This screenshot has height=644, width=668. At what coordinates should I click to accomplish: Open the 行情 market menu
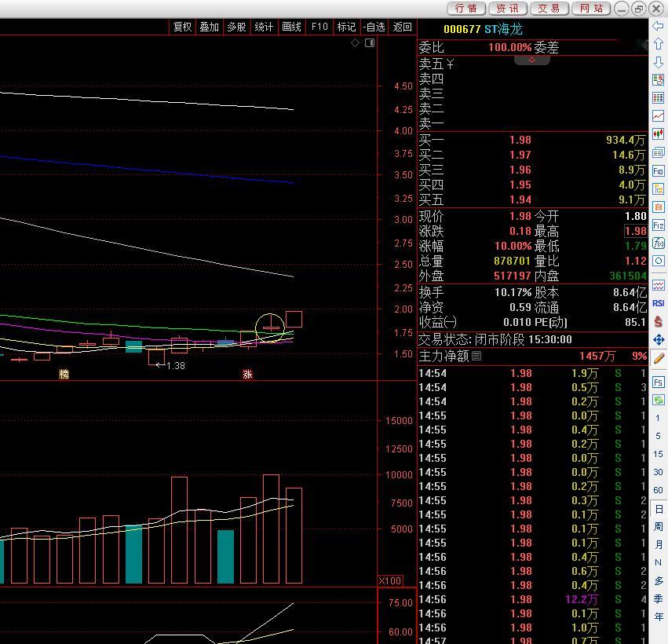point(466,8)
